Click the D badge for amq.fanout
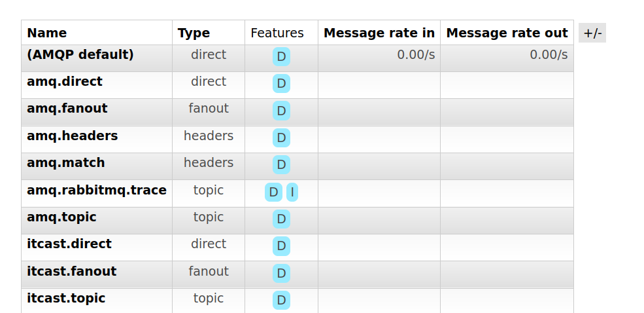This screenshot has height=313, width=644. pos(281,111)
